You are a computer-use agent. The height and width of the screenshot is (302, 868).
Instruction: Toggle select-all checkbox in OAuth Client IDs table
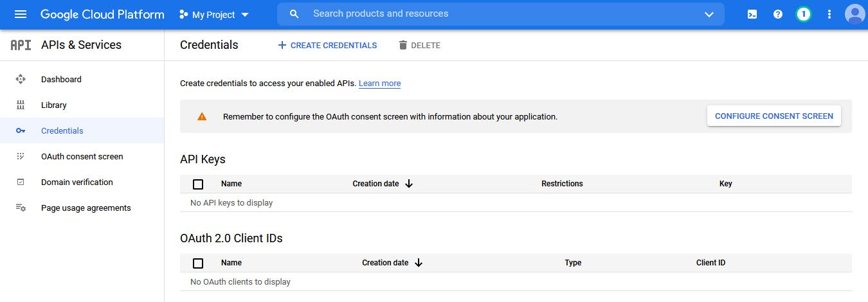(198, 263)
